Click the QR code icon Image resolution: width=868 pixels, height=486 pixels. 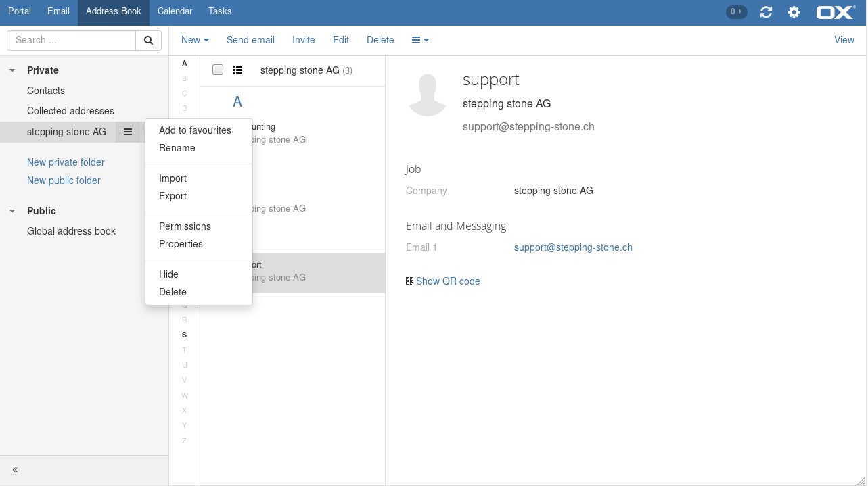409,281
